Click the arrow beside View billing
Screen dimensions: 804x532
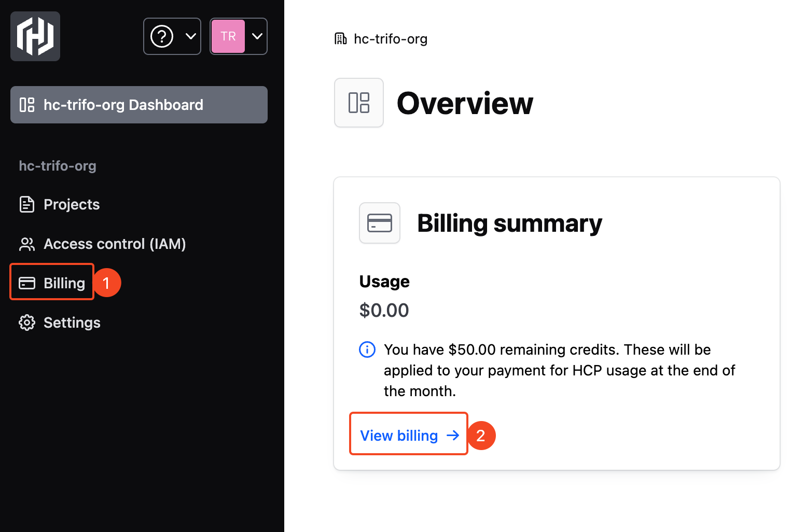(x=453, y=435)
